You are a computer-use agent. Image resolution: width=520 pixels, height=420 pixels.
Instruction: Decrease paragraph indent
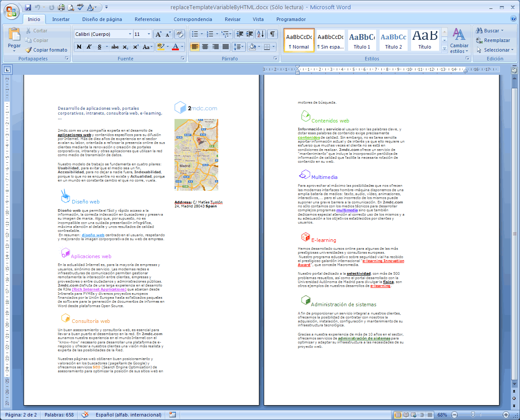pyautogui.click(x=239, y=34)
